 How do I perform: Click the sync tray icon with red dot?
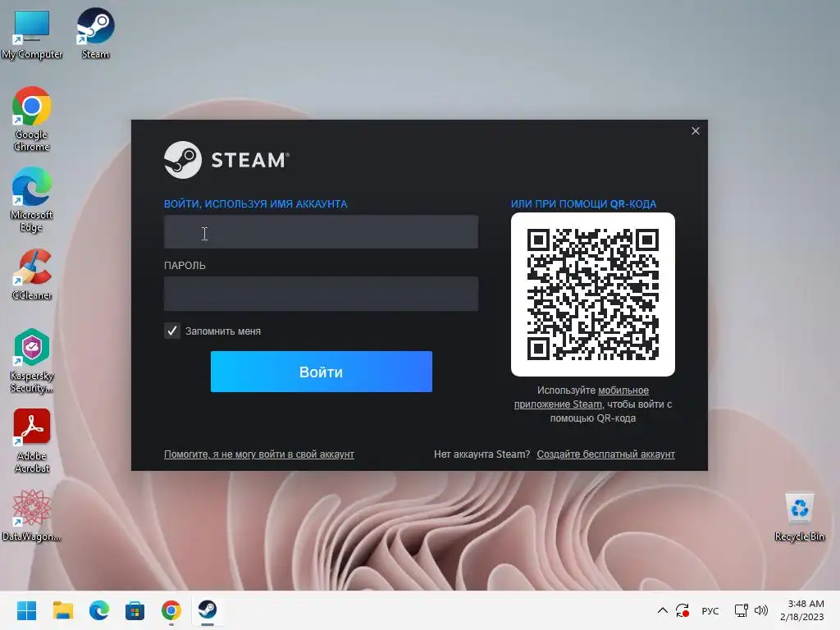click(x=682, y=610)
